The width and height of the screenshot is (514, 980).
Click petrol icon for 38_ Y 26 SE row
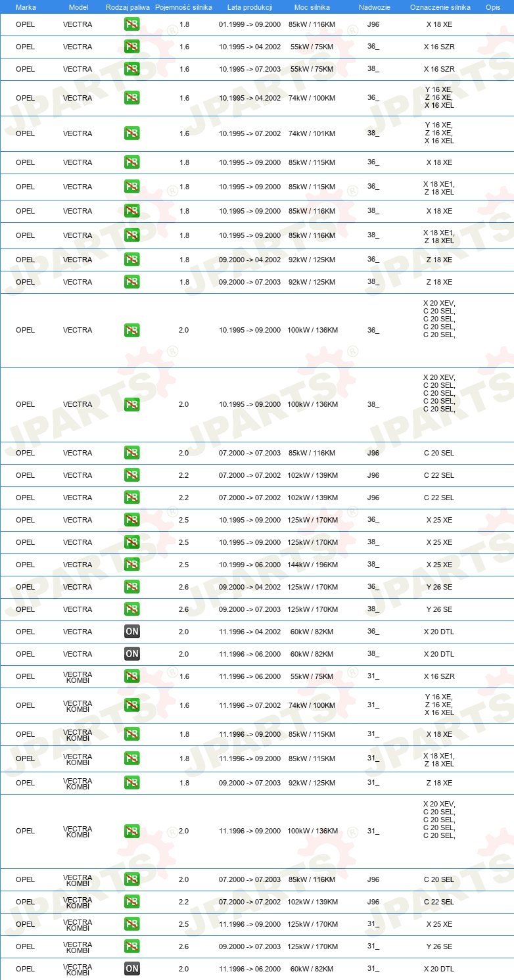click(x=132, y=609)
